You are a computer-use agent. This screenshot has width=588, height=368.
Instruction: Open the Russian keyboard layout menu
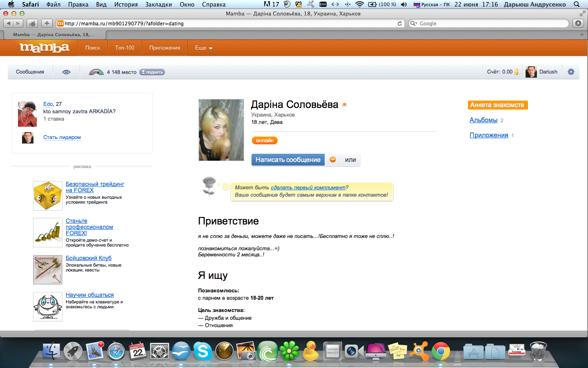pos(432,4)
